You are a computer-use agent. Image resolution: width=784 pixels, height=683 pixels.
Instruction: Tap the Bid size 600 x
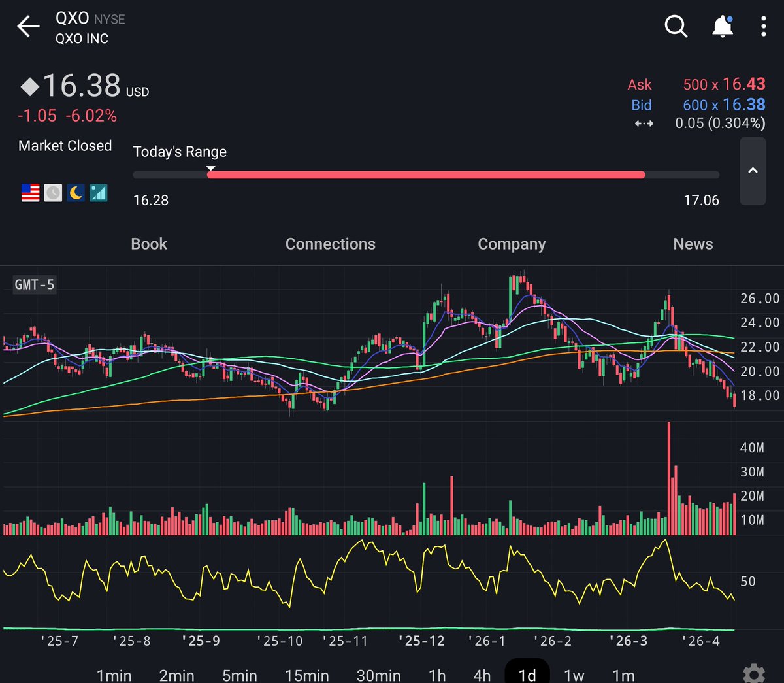pyautogui.click(x=700, y=105)
